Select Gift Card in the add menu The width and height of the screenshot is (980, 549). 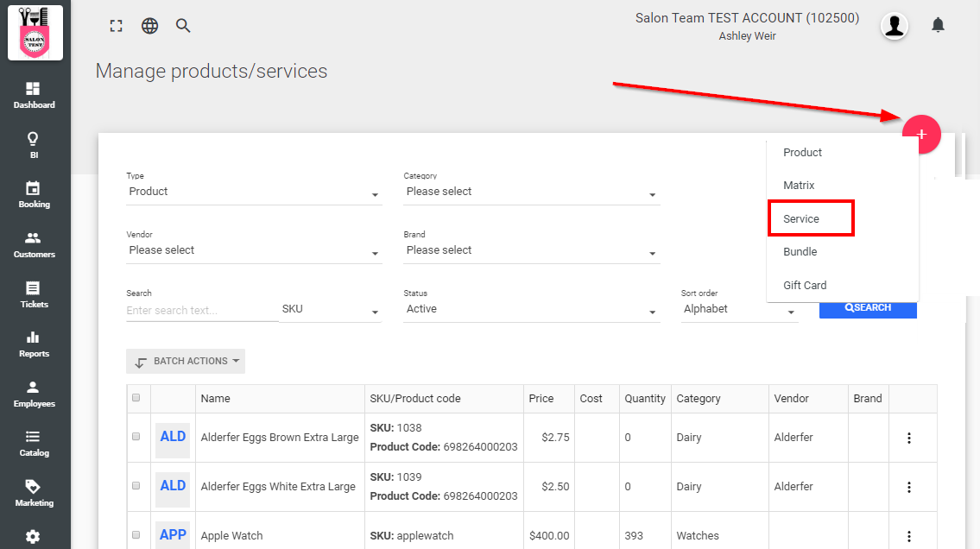[805, 285]
